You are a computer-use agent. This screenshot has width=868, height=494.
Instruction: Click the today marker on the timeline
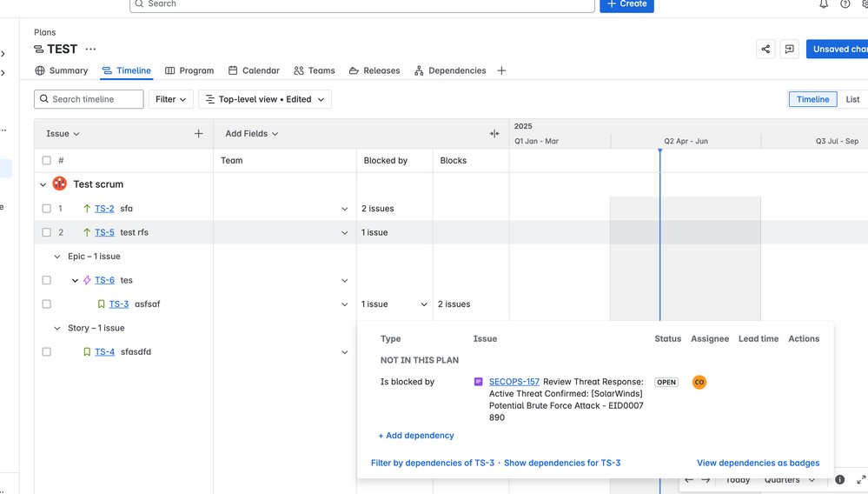(659, 151)
